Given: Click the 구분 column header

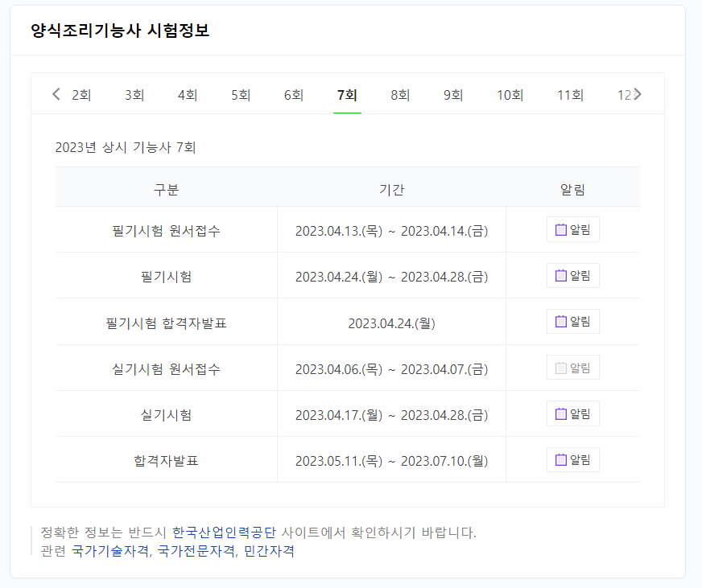Looking at the screenshot, I should 166,190.
